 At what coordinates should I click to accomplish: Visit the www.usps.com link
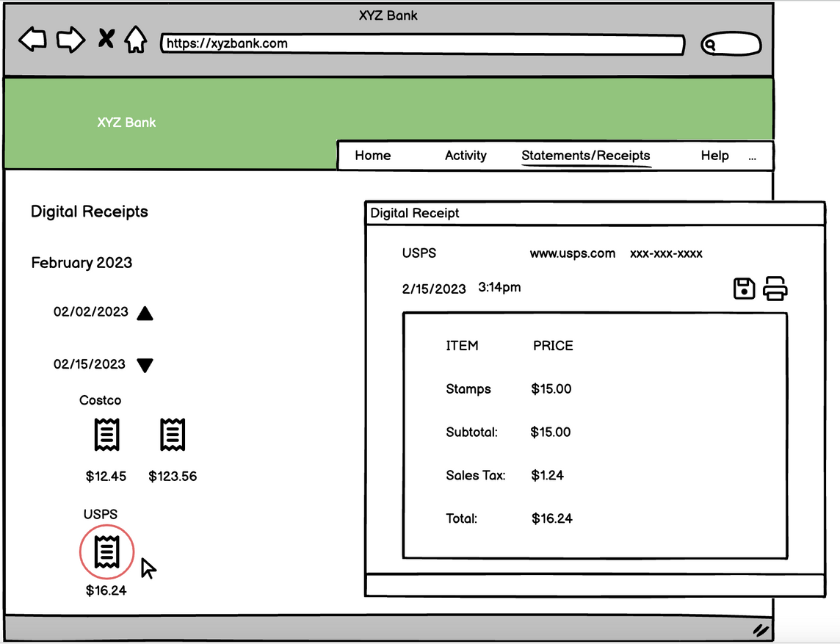[572, 253]
